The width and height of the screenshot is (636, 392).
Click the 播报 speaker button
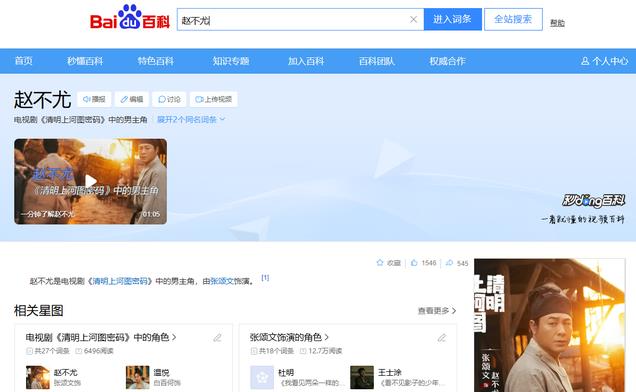pyautogui.click(x=94, y=99)
